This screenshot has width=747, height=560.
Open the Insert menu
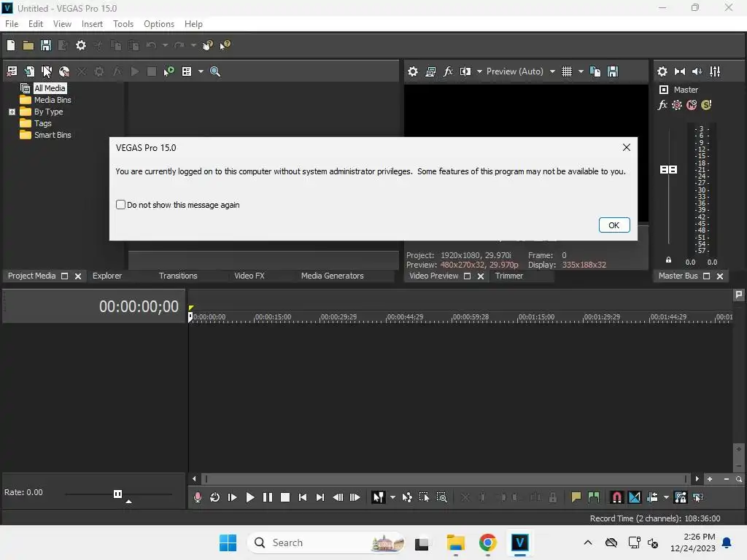click(92, 24)
